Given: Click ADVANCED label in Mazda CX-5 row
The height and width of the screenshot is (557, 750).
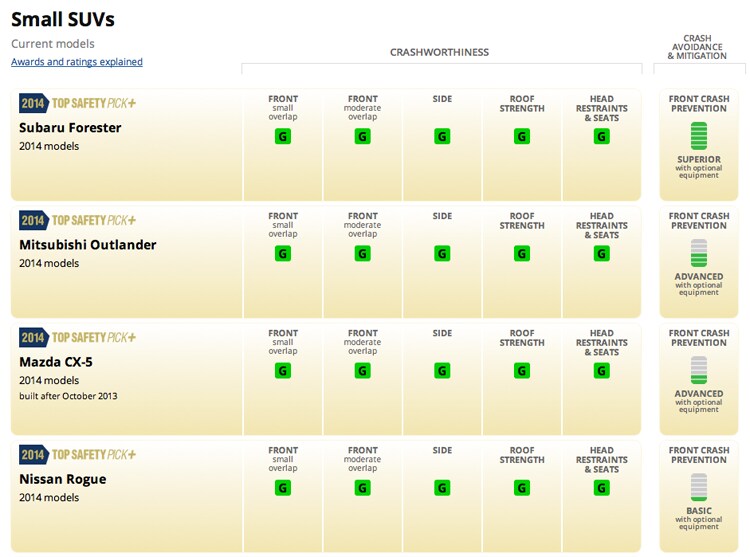Looking at the screenshot, I should click(x=699, y=393).
